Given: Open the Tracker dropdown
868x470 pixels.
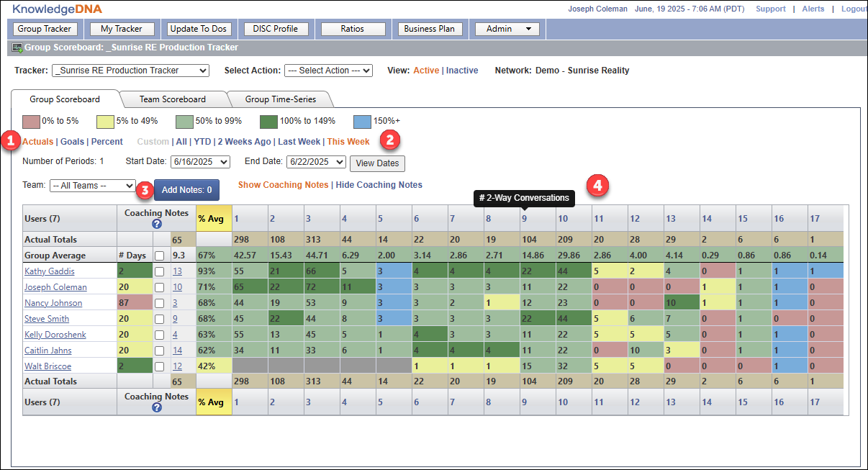Looking at the screenshot, I should (x=130, y=71).
